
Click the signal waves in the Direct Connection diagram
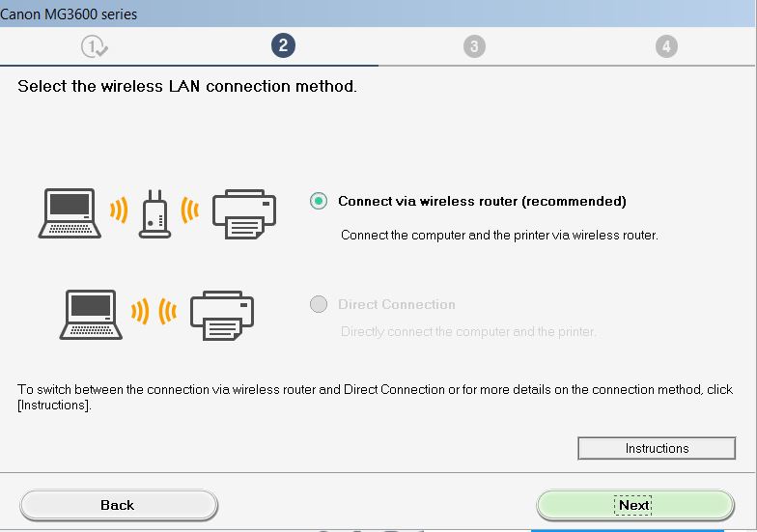154,311
